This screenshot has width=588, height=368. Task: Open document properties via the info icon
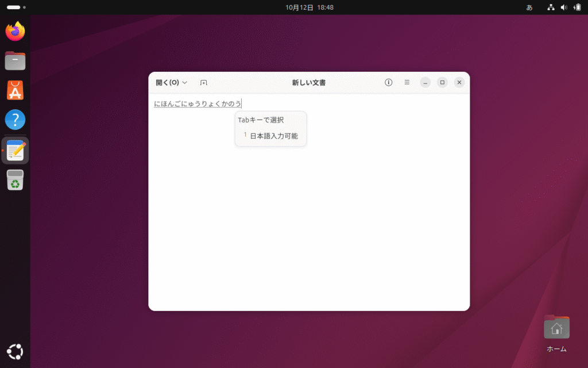(x=388, y=82)
